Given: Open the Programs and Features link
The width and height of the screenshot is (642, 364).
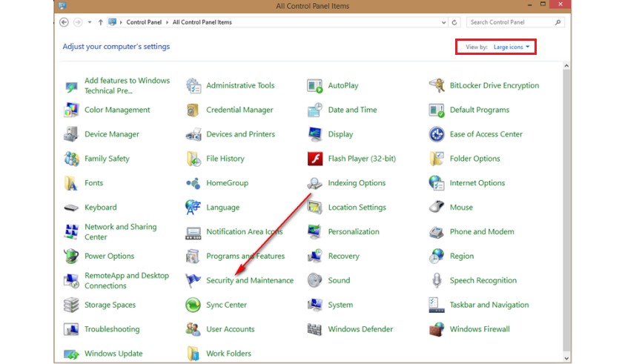Looking at the screenshot, I should [x=245, y=257].
